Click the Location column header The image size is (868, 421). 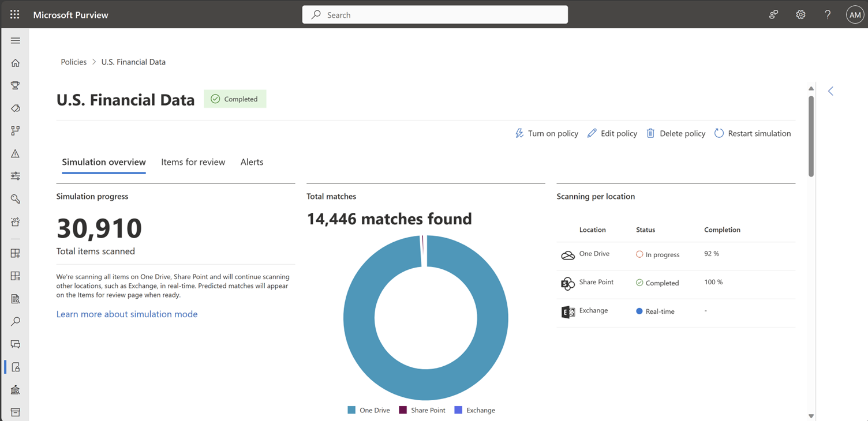593,230
